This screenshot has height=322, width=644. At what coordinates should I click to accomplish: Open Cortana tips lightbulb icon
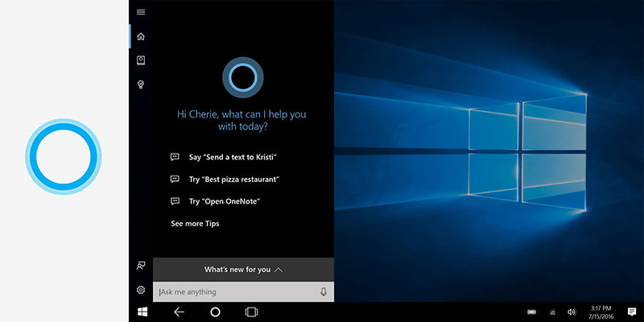tap(141, 85)
